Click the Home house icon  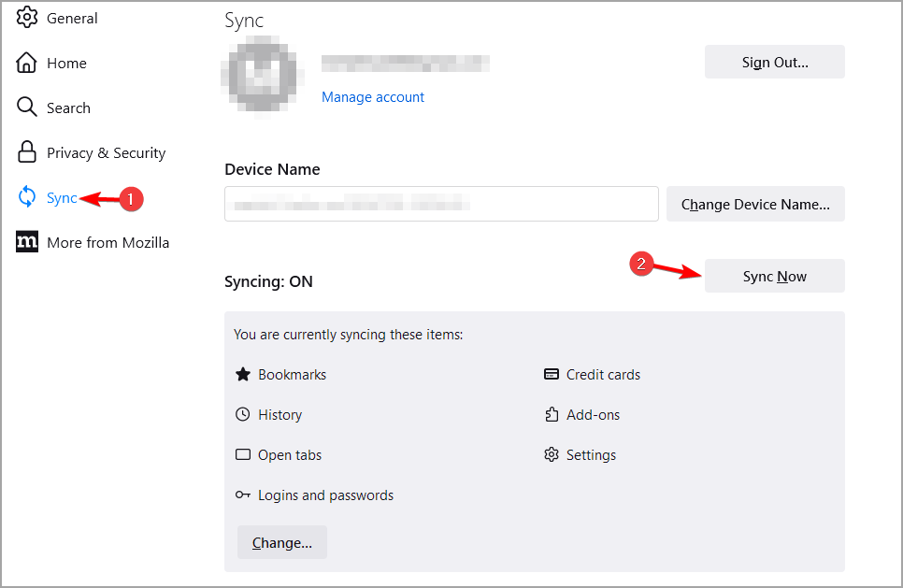click(x=26, y=63)
